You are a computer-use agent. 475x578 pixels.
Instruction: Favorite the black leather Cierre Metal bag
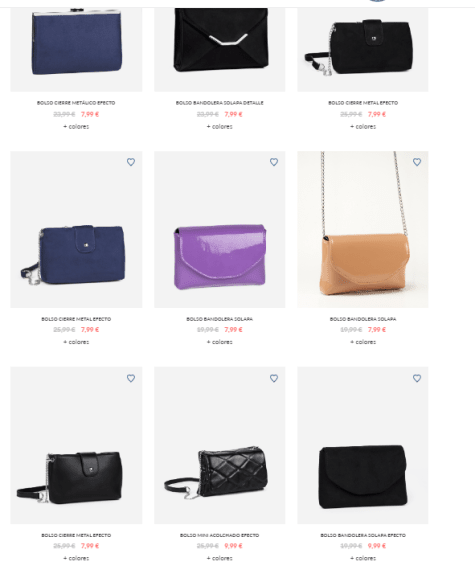click(x=131, y=378)
